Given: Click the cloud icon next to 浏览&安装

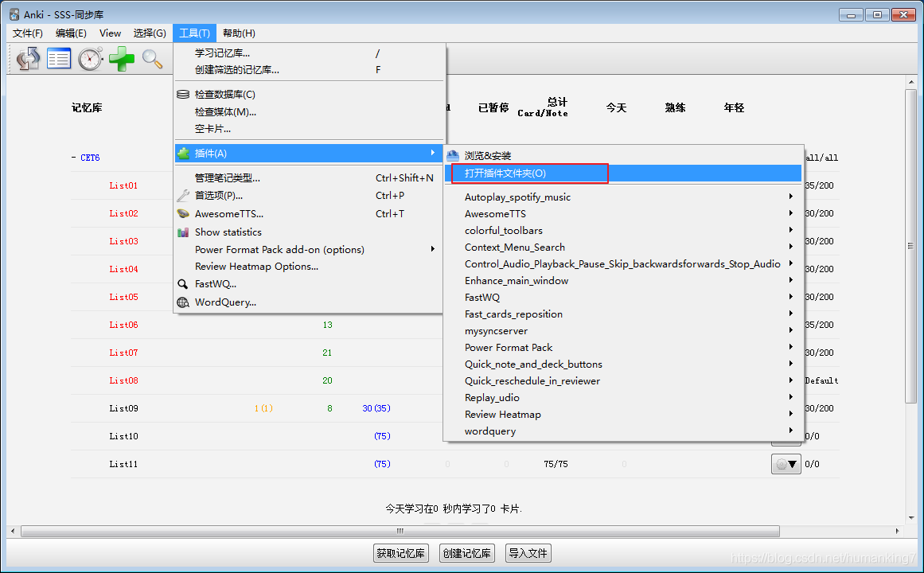Looking at the screenshot, I should (x=451, y=154).
